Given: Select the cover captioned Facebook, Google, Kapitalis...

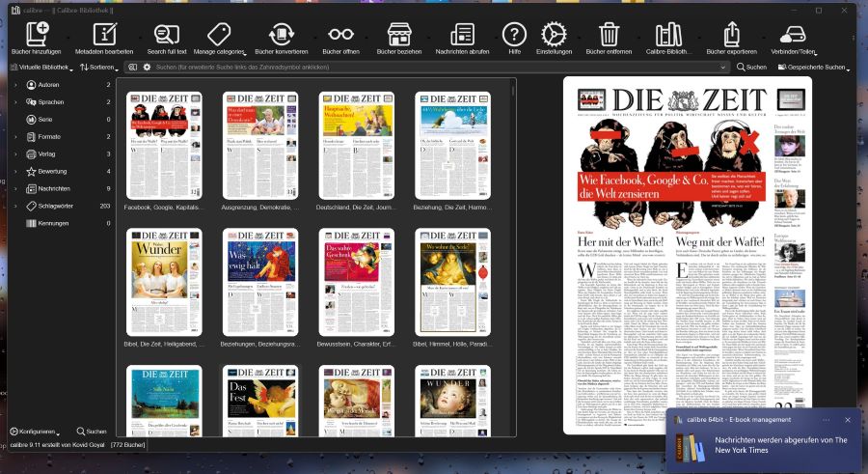Looking at the screenshot, I should pos(164,145).
